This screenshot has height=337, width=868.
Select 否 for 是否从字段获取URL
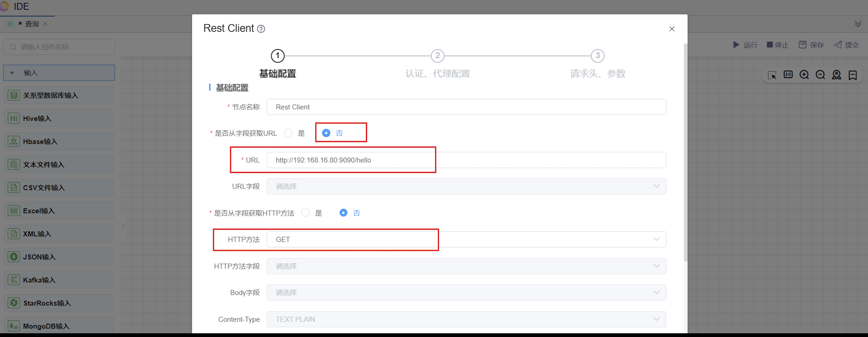(x=326, y=133)
